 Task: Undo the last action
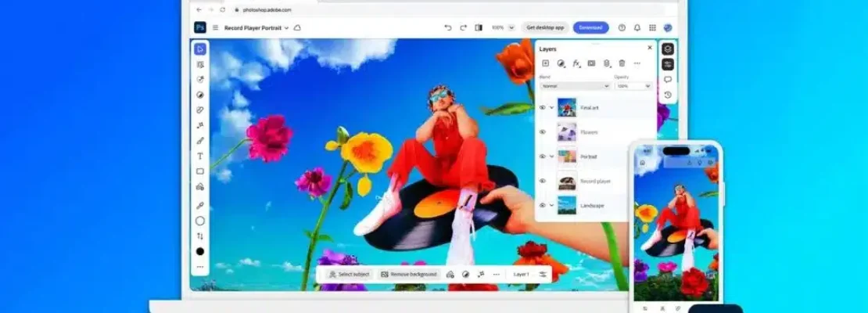[x=448, y=27]
